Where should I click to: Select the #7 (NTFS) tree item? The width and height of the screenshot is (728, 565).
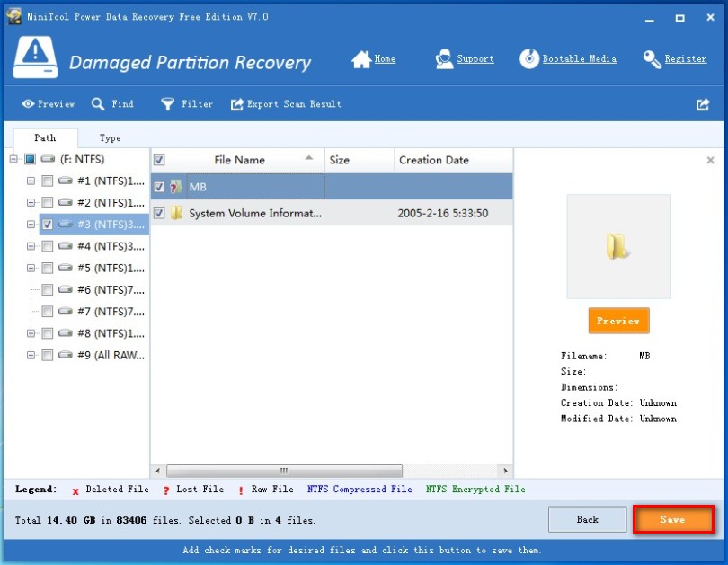pyautogui.click(x=111, y=312)
